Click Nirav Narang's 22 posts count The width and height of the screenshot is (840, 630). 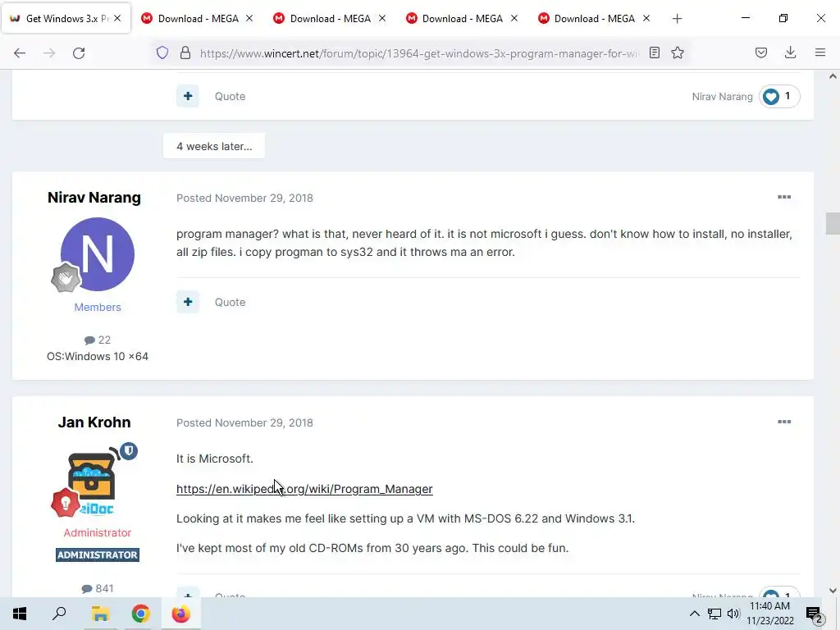pyautogui.click(x=98, y=340)
